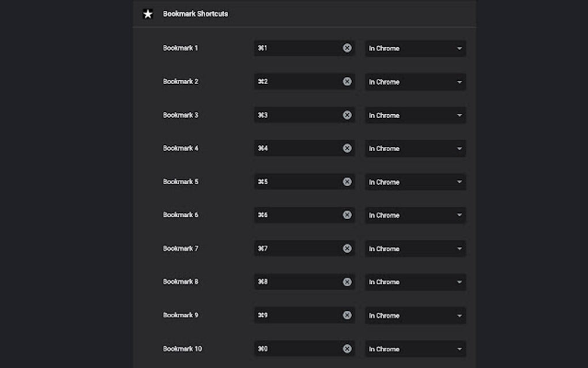Screen dimensions: 588x368
Task: Select the Bookmark 3 label
Action: click(181, 115)
